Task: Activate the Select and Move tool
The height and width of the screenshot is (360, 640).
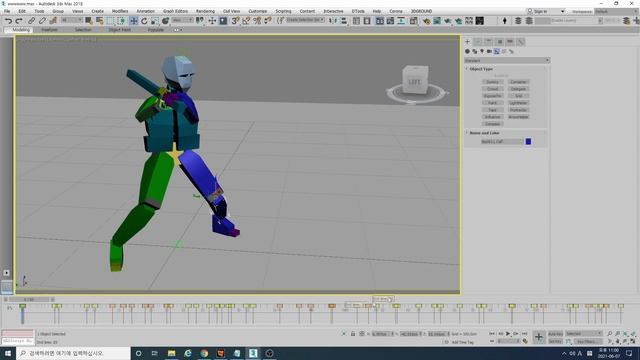Action: tap(133, 21)
